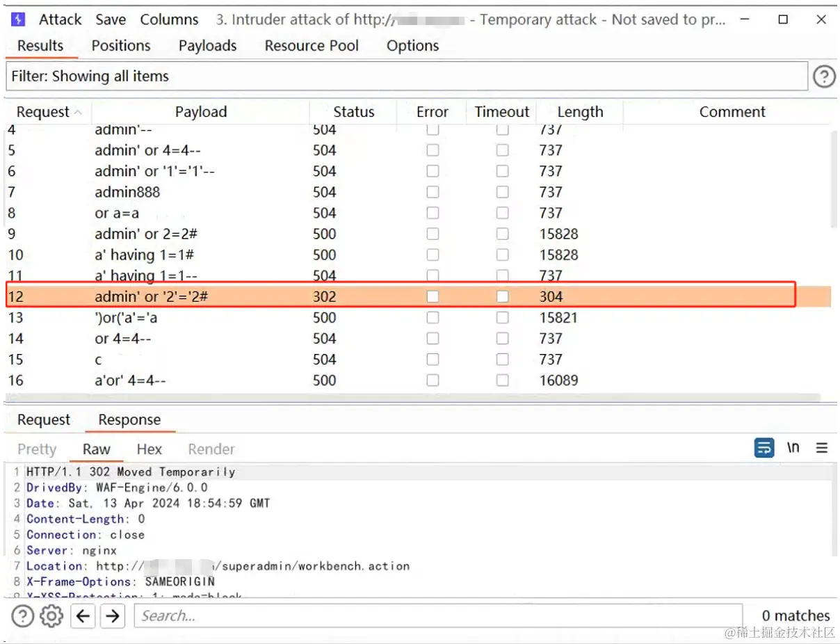
Task: Select the Results tab
Action: (x=40, y=46)
